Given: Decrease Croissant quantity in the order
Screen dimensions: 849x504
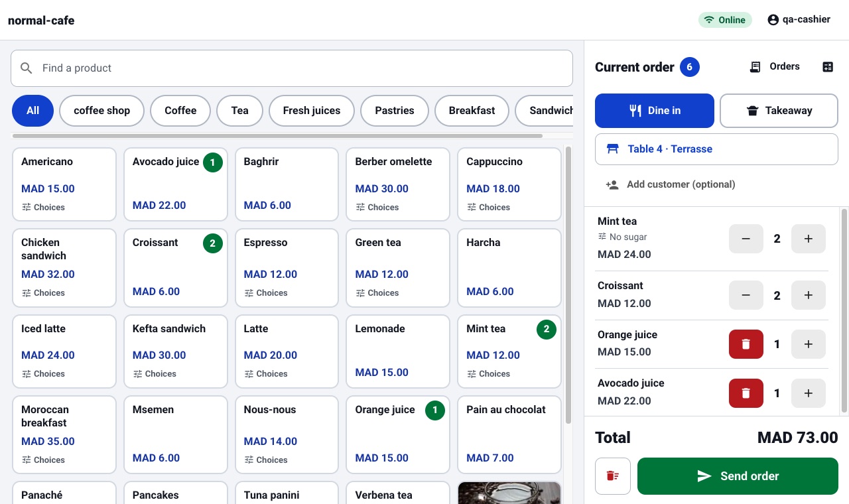Looking at the screenshot, I should (x=746, y=295).
